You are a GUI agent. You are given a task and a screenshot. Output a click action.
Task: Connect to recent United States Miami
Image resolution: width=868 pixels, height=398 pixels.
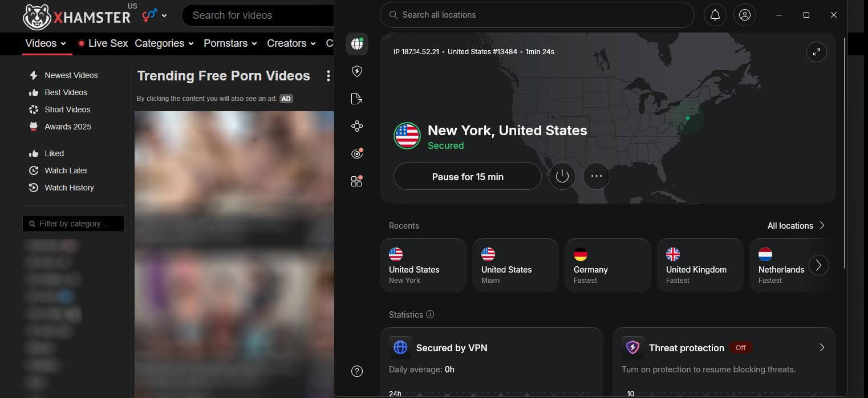516,266
